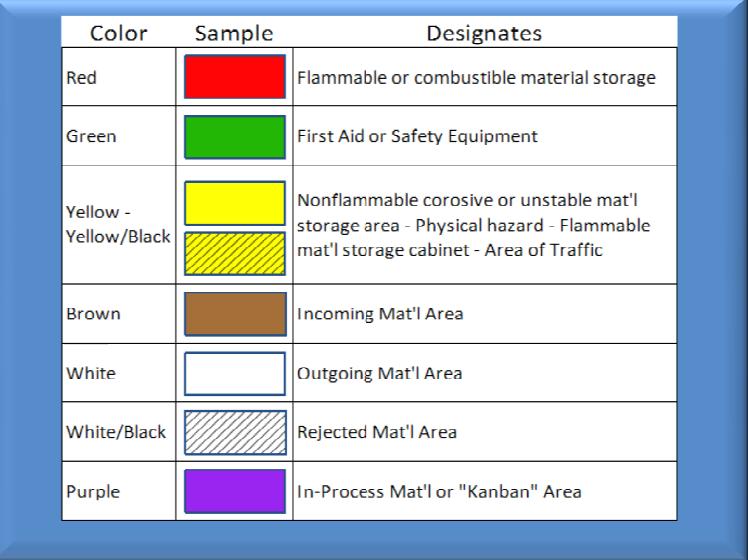Click the solid yellow sample swatch
Screen dimensions: 748x560
[x=235, y=203]
